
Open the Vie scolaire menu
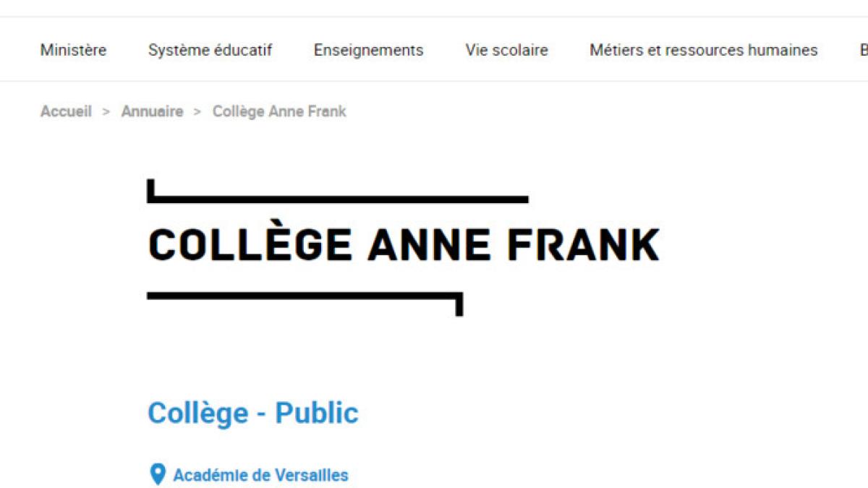click(x=506, y=50)
